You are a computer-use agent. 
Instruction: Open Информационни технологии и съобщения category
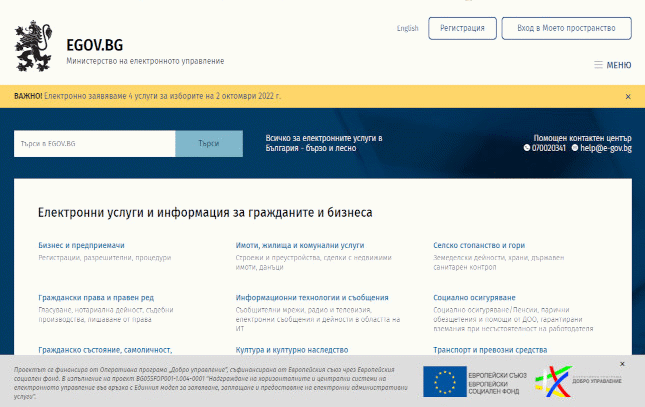312,298
